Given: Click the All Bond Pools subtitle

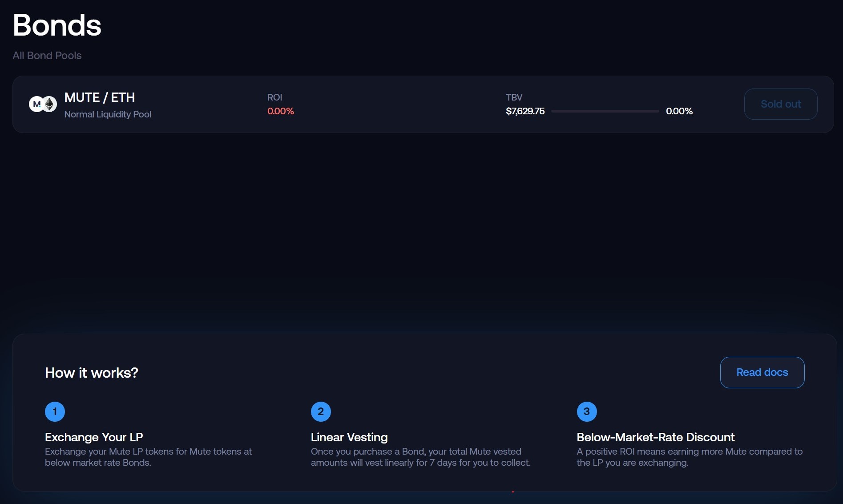Looking at the screenshot, I should [47, 56].
